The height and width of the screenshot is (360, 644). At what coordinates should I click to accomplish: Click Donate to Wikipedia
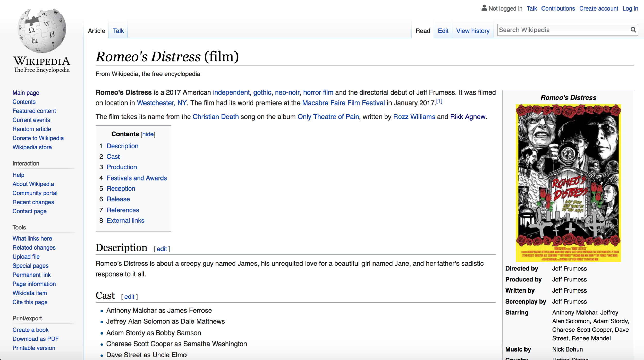[x=38, y=138]
